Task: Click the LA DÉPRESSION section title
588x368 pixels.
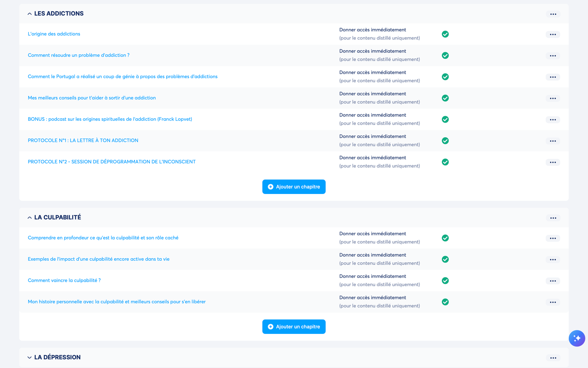Action: (57, 357)
